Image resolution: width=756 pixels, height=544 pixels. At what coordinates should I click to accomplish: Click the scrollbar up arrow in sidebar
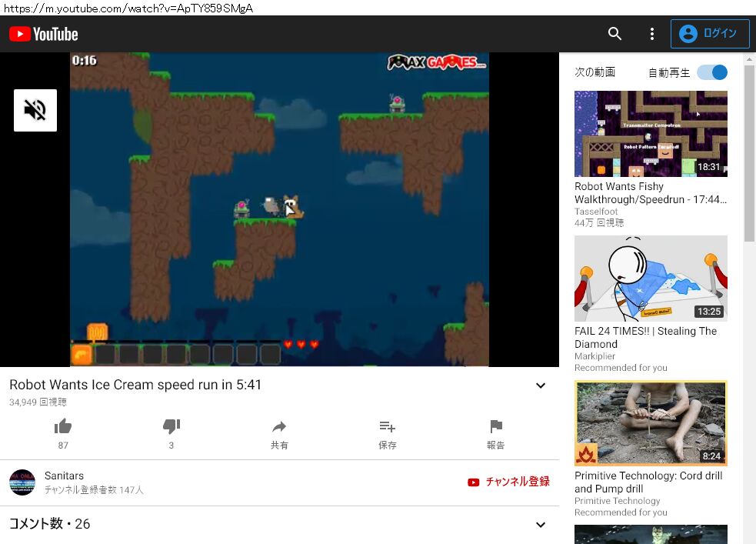pyautogui.click(x=749, y=59)
